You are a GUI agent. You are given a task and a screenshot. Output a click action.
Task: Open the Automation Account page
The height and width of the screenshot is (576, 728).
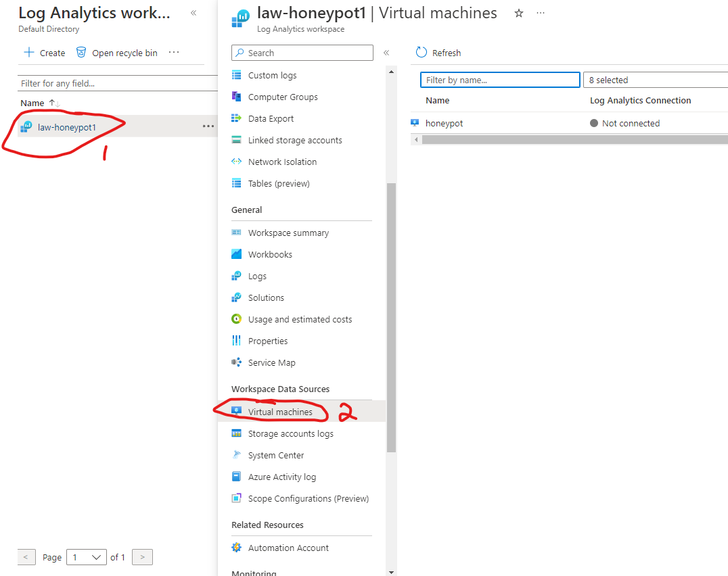point(289,548)
